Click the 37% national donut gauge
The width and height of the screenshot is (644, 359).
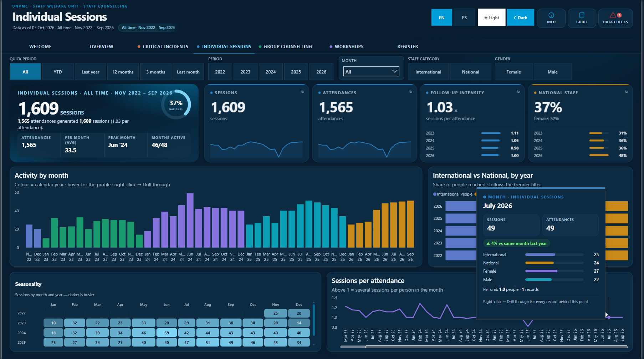[x=176, y=104]
